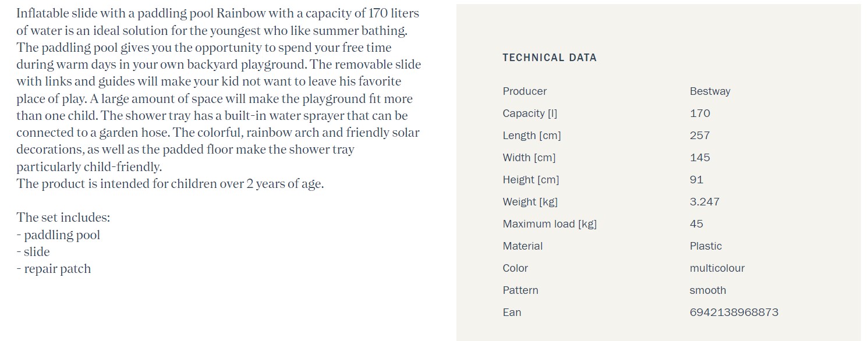Image resolution: width=868 pixels, height=341 pixels.
Task: Click the Pattern value smooth
Action: pyautogui.click(x=708, y=290)
